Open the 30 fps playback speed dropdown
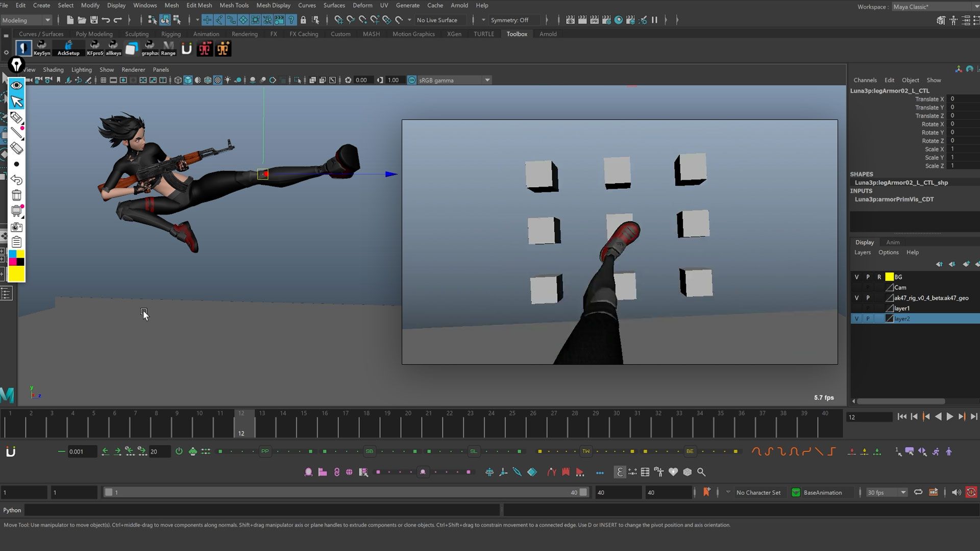This screenshot has height=551, width=980. coord(901,492)
